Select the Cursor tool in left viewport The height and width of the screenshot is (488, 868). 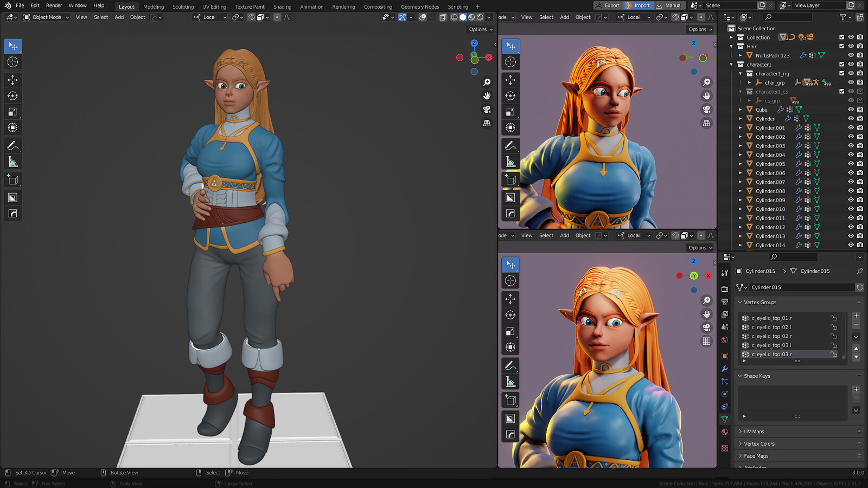point(13,62)
